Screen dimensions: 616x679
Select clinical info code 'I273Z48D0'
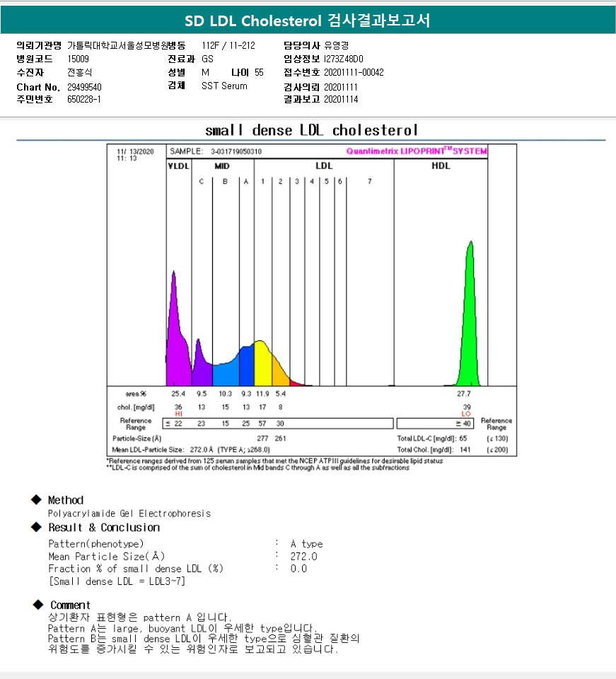pos(343,59)
